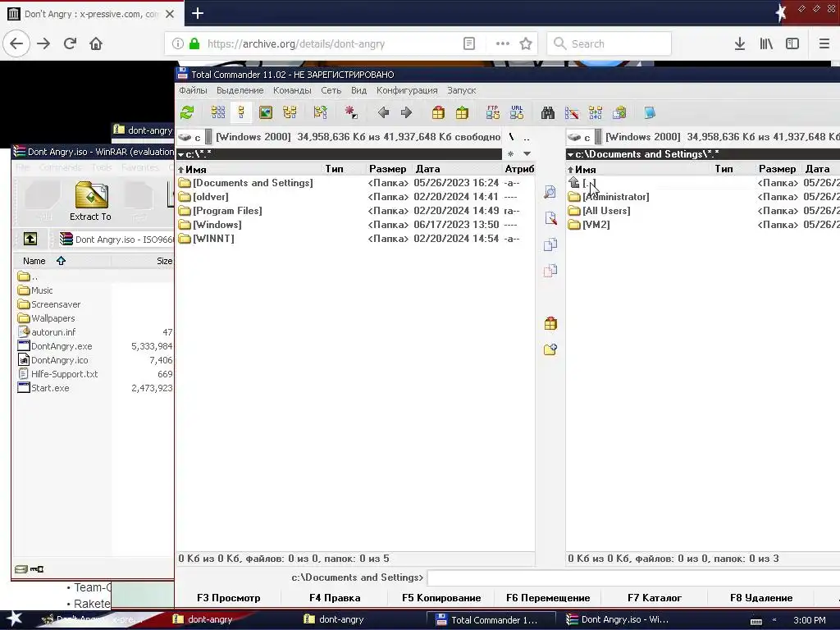Open the Multi-rename tool icon
Image resolution: width=840 pixels, height=630 pixels.
click(x=572, y=112)
